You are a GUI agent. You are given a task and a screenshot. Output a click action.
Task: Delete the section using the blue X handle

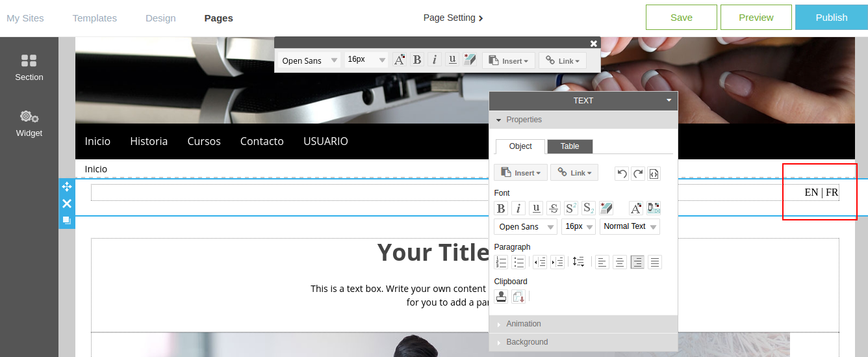67,204
